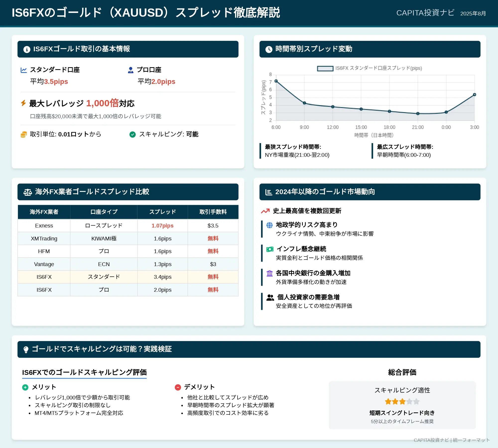Image resolution: width=498 pixels, height=448 pixels.
Task: Click the 1,000倍 leverage text
Action: 102,103
